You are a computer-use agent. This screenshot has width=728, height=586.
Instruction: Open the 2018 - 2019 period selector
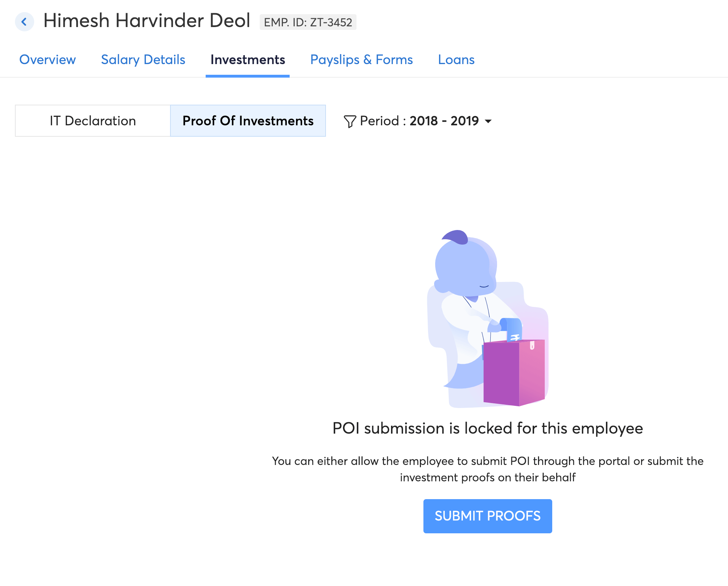444,121
